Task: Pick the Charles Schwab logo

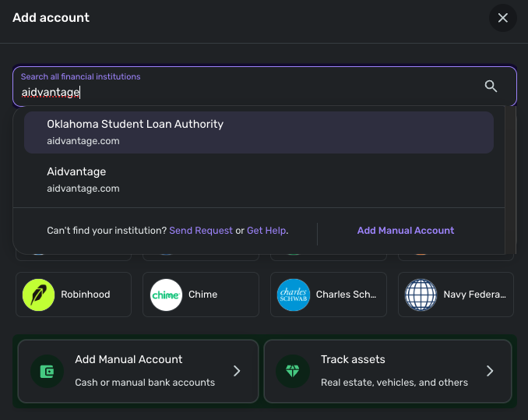Action: 294,295
